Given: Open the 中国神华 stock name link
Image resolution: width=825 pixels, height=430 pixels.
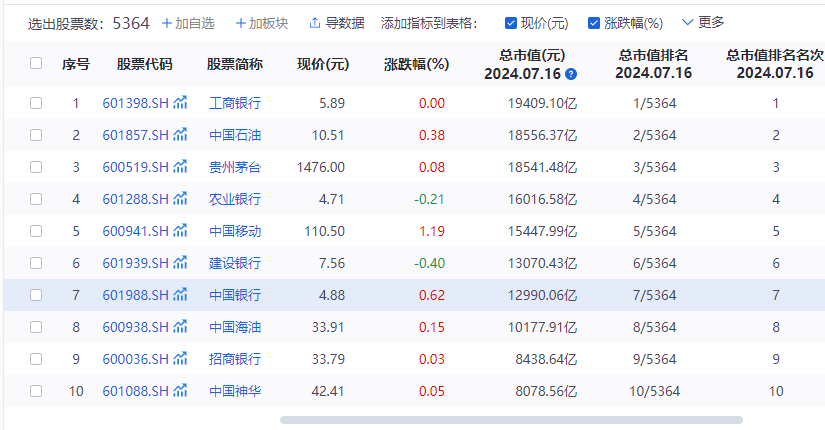Looking at the screenshot, I should pos(235,392).
